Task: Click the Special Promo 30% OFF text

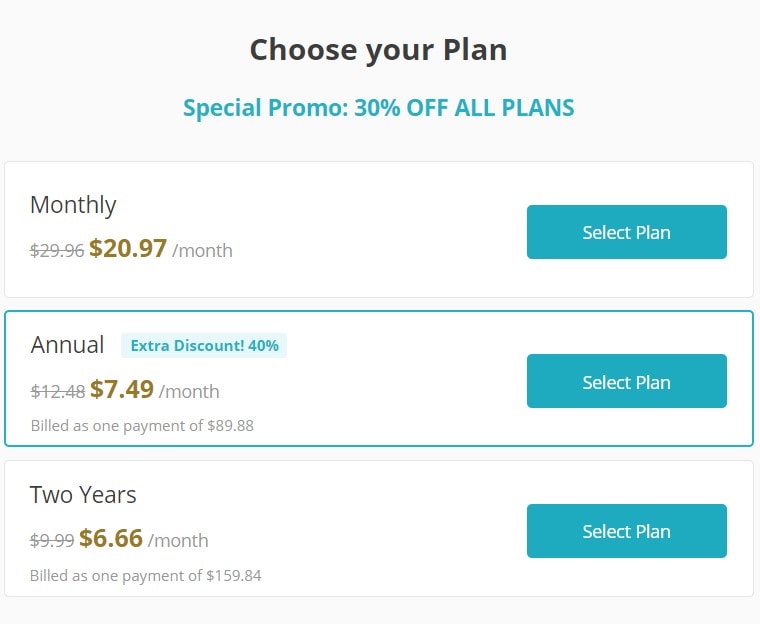Action: pyautogui.click(x=378, y=108)
